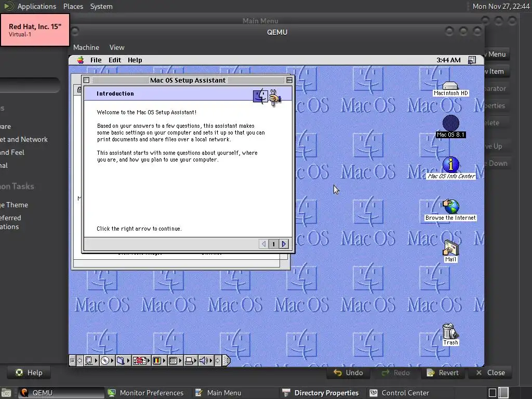Click the Control Strip scroll-right arrow
This screenshot has height=399, width=532.
218,361
